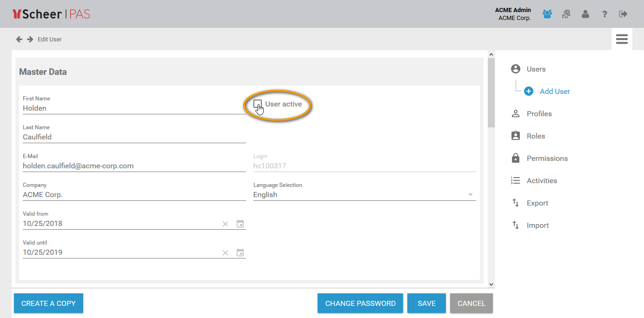Enable the User active checkbox

pos(258,104)
